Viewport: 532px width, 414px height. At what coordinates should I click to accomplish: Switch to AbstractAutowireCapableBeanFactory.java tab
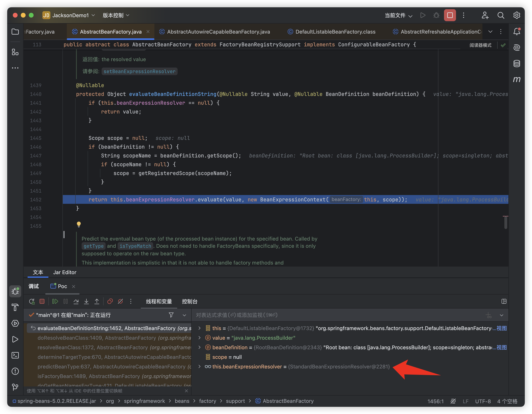point(215,32)
